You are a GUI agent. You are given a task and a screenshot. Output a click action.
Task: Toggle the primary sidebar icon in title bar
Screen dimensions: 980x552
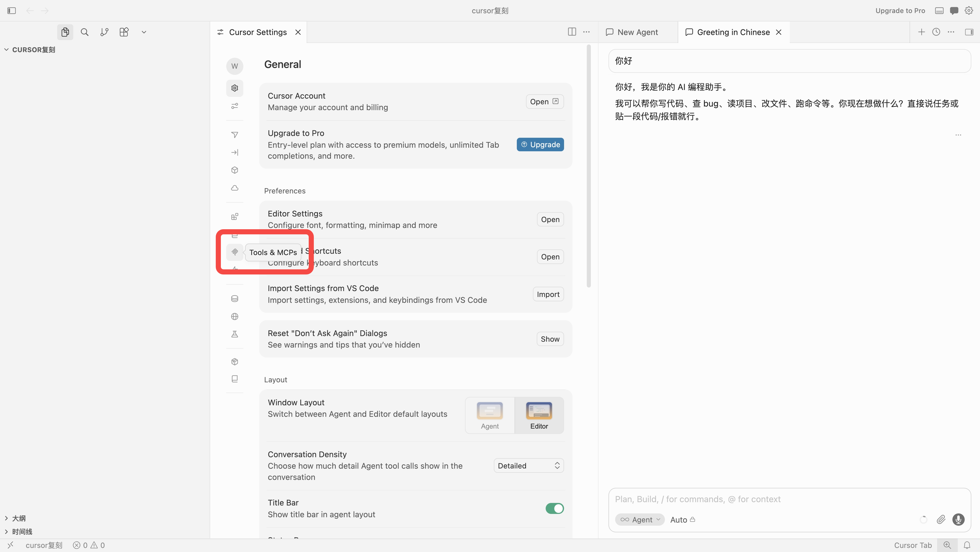pos(11,11)
